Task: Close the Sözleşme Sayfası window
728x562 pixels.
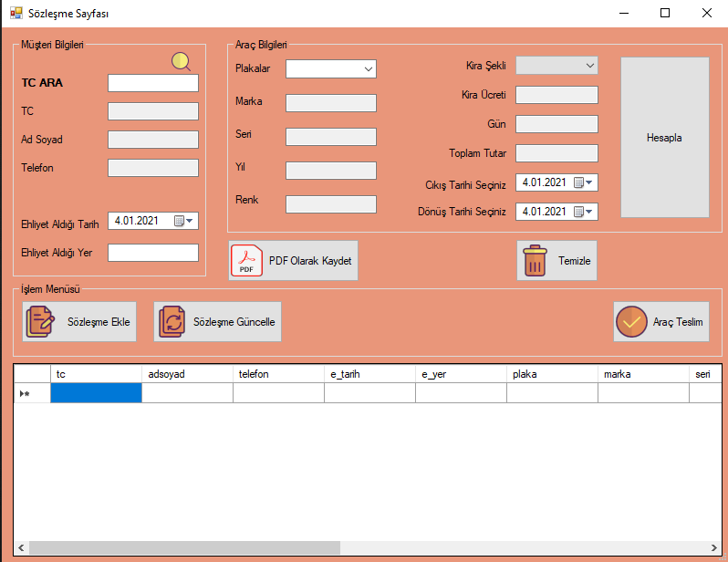Action: [707, 13]
